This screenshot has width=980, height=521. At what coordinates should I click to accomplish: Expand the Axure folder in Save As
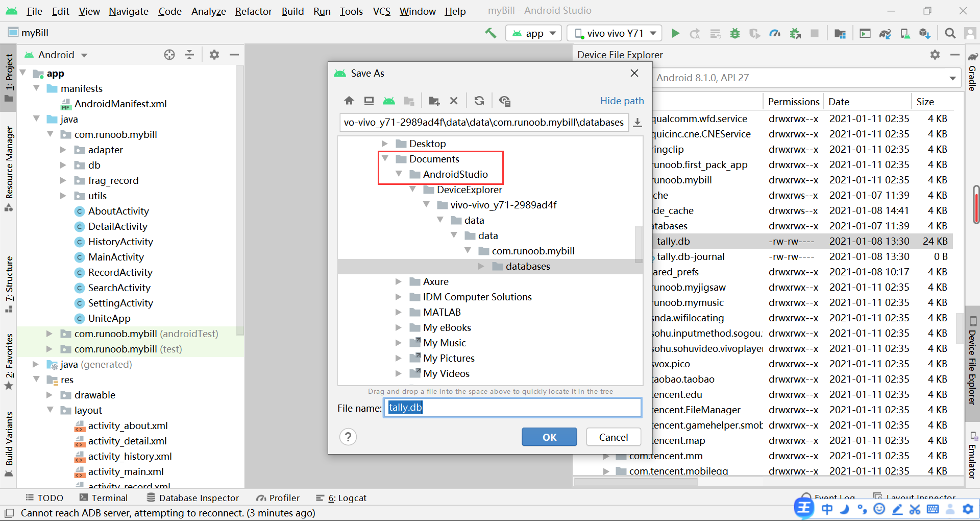click(399, 281)
